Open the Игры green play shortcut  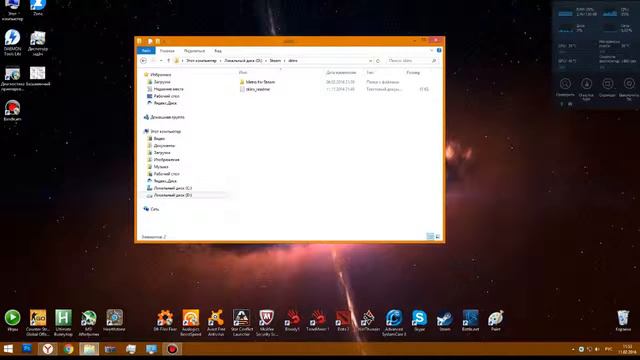pos(12,320)
